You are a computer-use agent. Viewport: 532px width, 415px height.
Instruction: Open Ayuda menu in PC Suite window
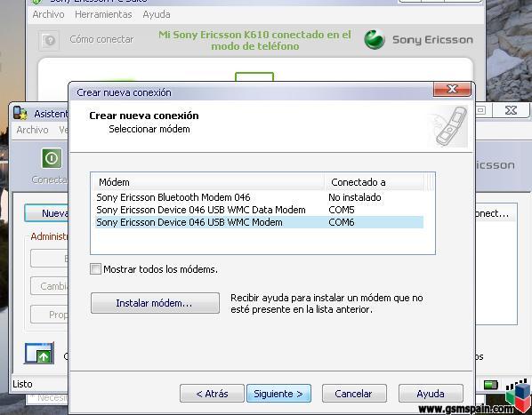157,14
